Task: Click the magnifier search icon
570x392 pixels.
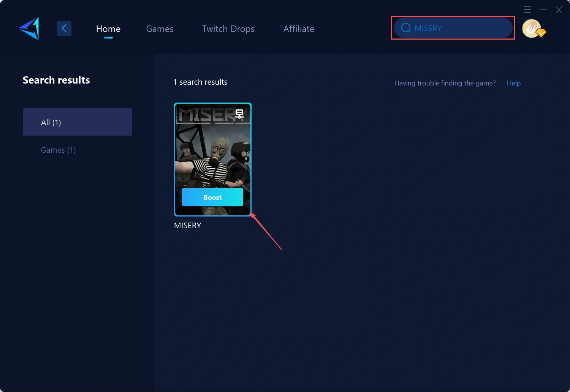Action: pyautogui.click(x=406, y=28)
